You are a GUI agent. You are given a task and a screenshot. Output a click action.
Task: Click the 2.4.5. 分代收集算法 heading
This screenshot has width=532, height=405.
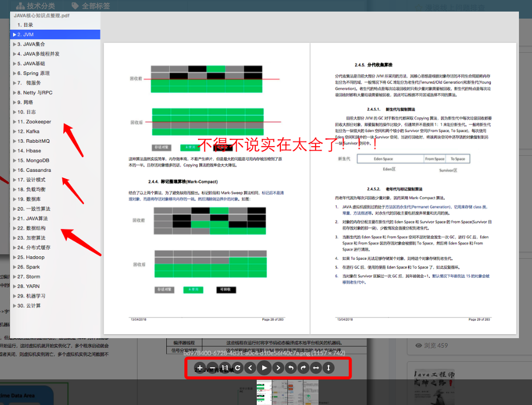coord(374,65)
